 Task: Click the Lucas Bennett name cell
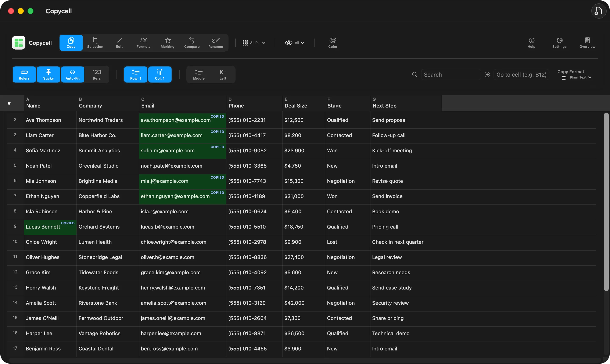(x=50, y=227)
